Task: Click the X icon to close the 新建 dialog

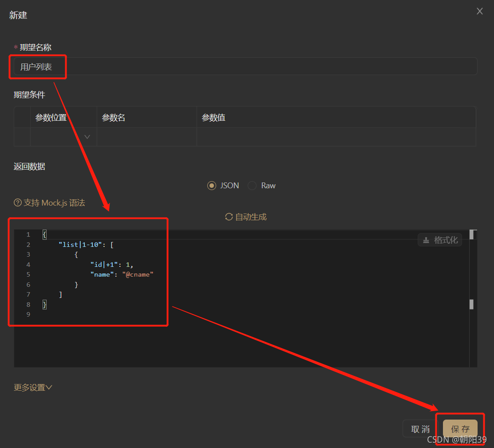Action: click(x=479, y=11)
